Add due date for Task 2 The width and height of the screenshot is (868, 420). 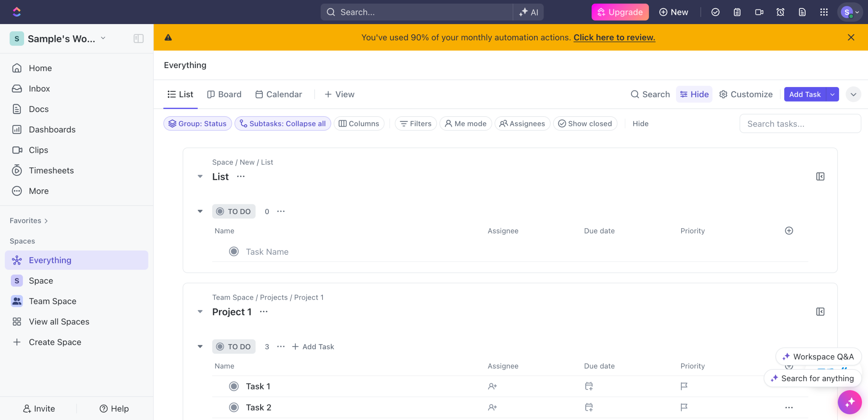[x=589, y=407]
